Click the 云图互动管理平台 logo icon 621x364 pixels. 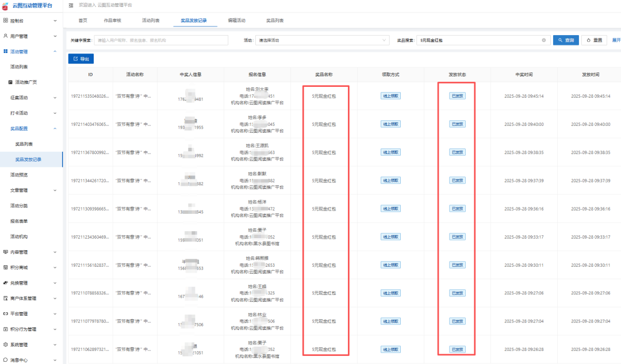pos(5,5)
